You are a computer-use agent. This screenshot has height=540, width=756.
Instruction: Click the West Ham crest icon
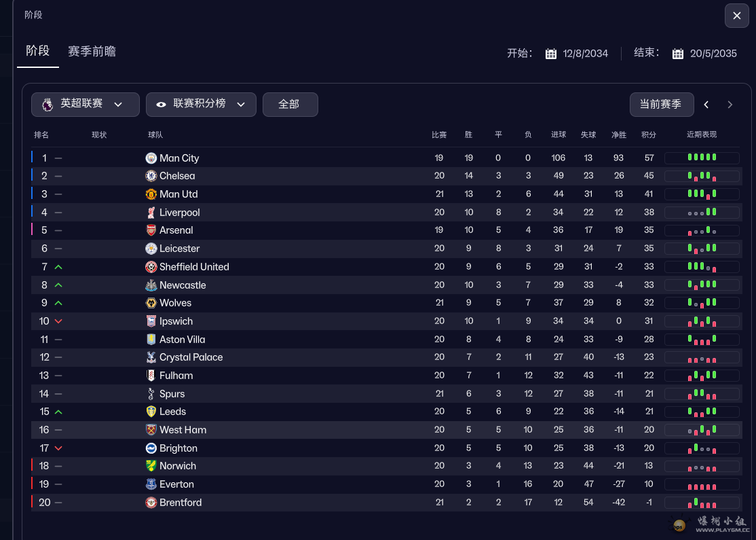pyautogui.click(x=151, y=430)
